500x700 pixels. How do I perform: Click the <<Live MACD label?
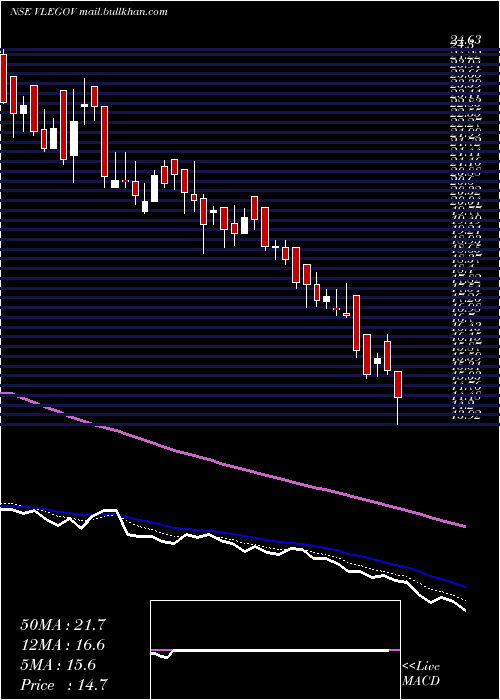(421, 674)
